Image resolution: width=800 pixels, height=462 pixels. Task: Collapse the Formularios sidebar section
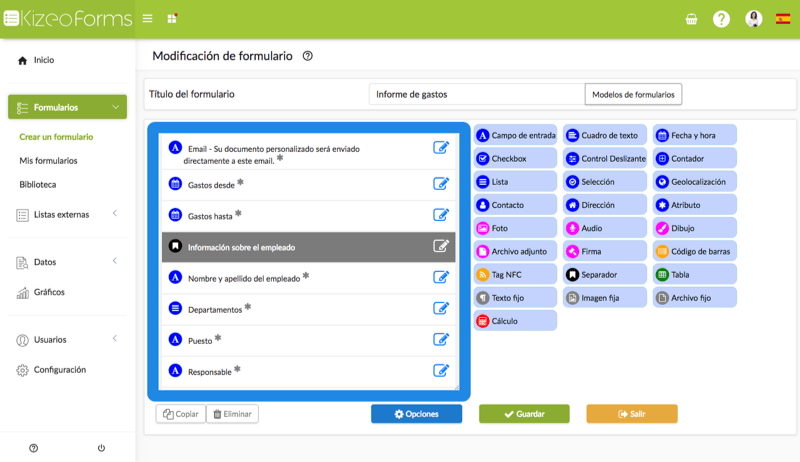[67, 107]
